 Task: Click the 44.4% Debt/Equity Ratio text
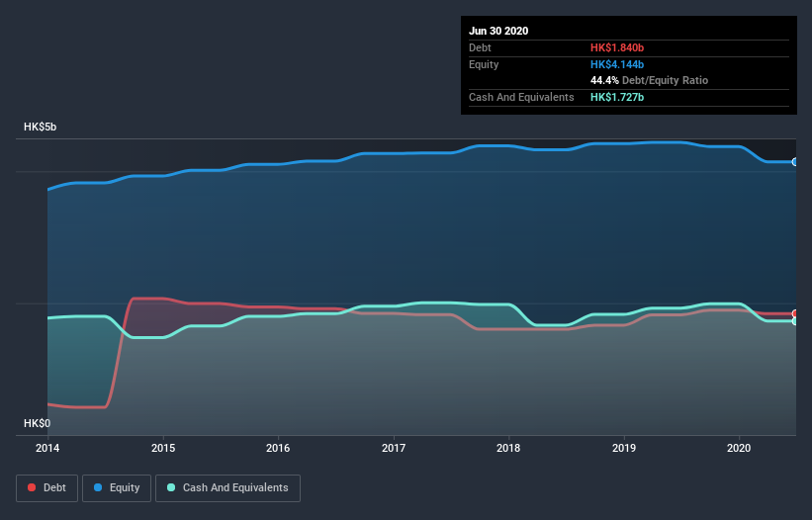coord(650,80)
